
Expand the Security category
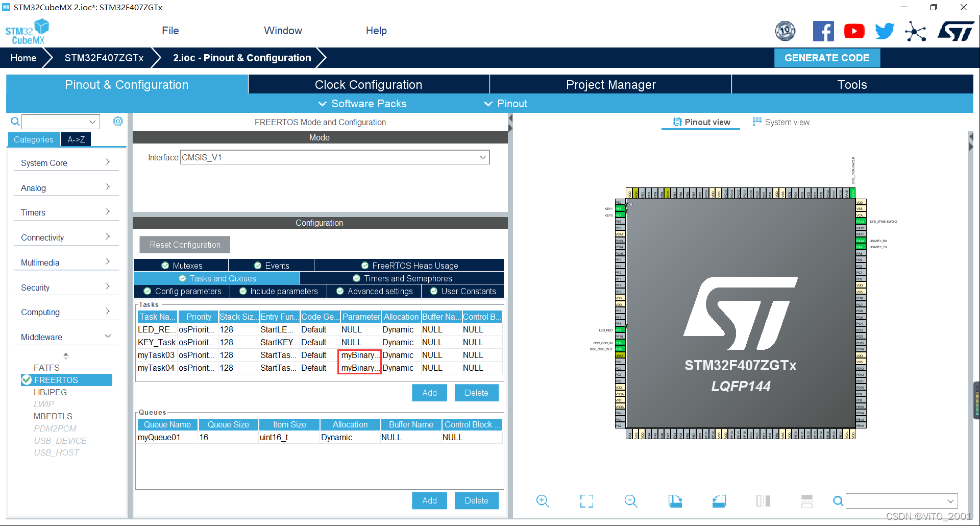(x=66, y=288)
